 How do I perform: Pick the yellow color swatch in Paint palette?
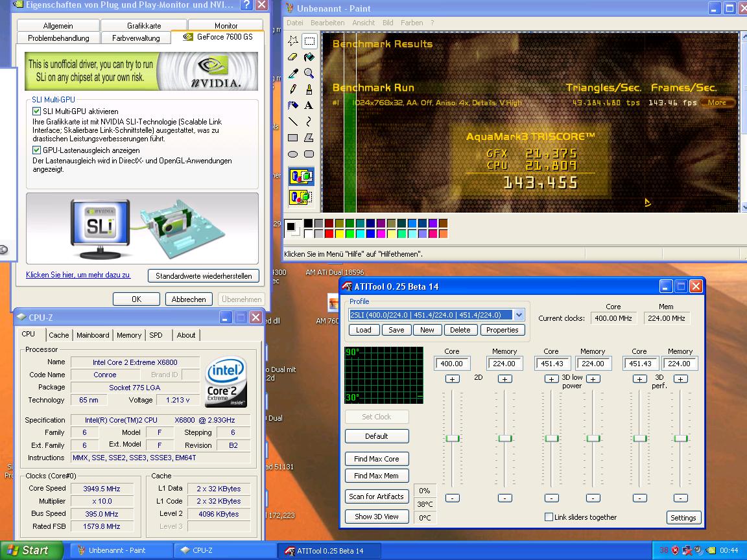(x=339, y=233)
